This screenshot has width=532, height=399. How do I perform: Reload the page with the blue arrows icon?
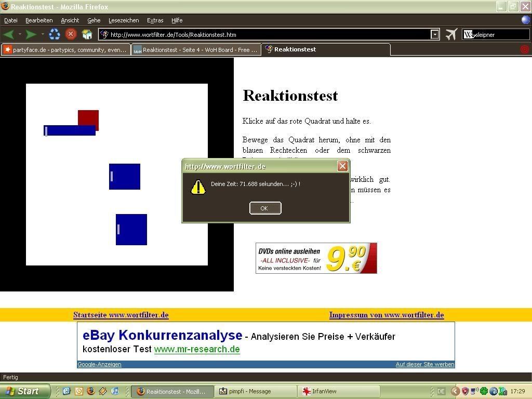pyautogui.click(x=54, y=34)
